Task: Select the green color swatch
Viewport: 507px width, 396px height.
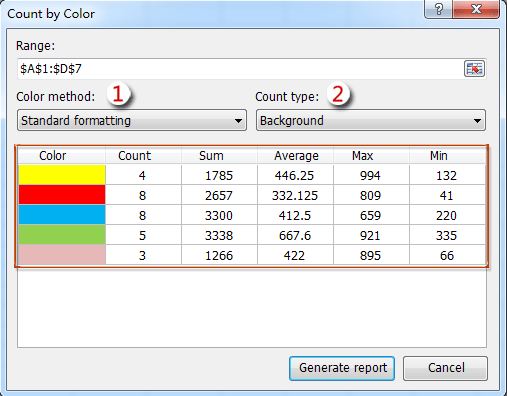Action: coord(62,235)
